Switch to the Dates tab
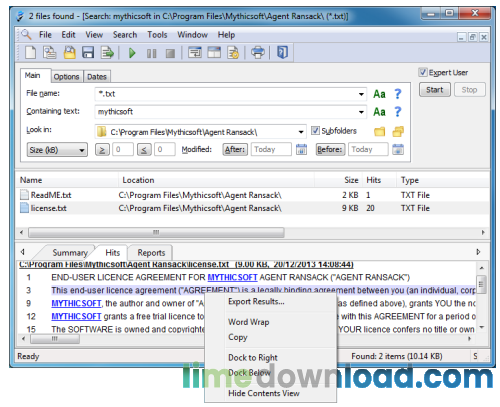The width and height of the screenshot is (500, 407). (97, 77)
